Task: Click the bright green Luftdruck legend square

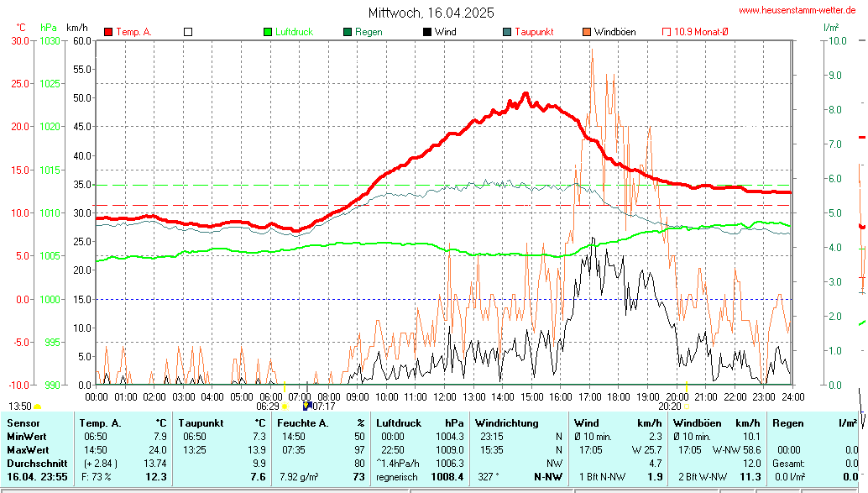Action: point(268,32)
